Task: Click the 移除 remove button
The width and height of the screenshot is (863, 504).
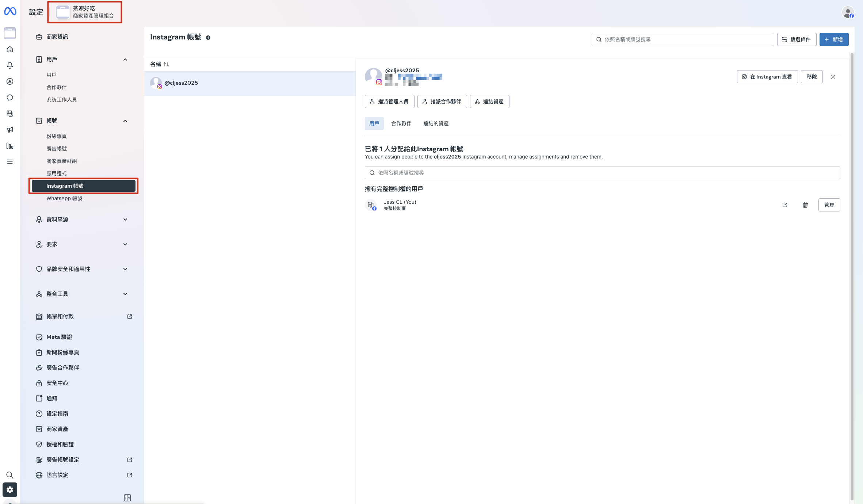Action: click(x=812, y=77)
